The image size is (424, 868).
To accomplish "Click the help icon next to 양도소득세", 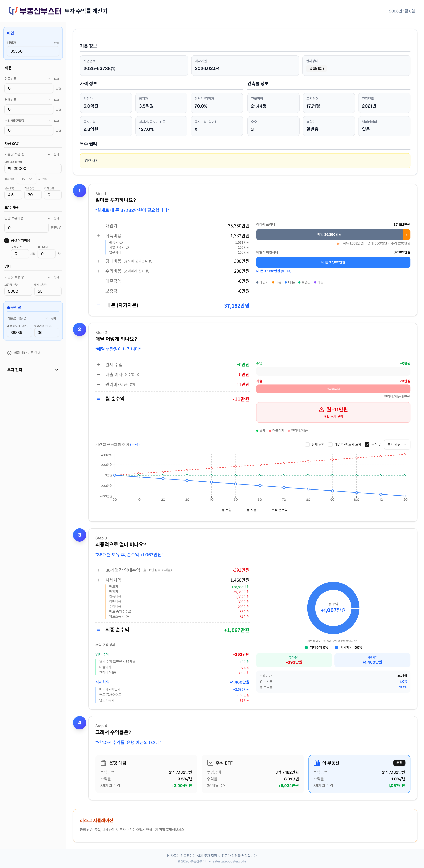I will click(127, 616).
